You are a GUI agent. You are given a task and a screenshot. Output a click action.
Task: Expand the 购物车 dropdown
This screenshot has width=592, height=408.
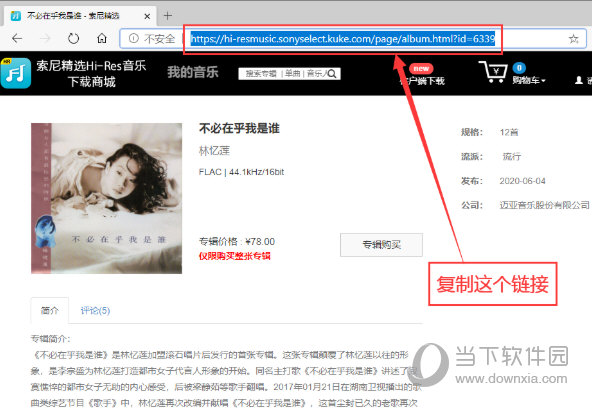click(x=529, y=80)
